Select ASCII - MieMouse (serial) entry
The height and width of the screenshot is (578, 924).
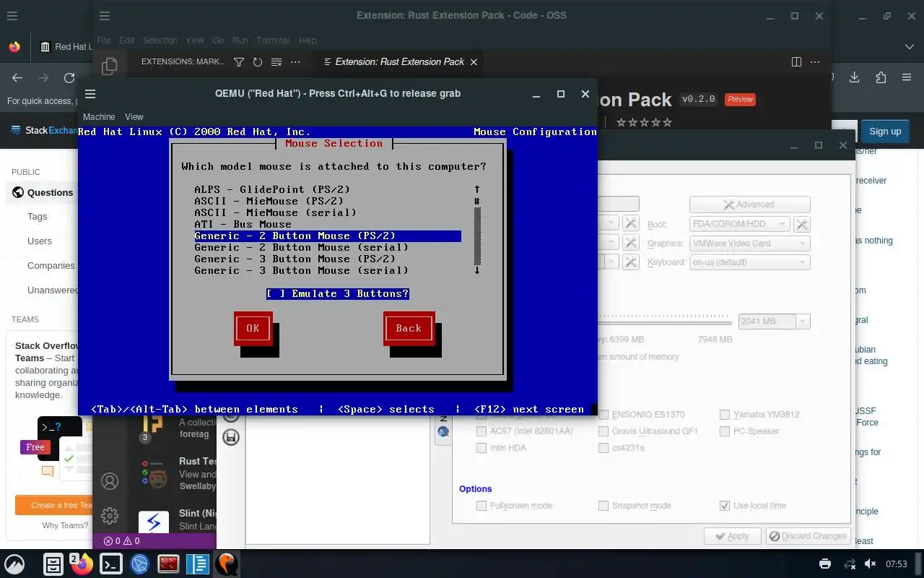pyautogui.click(x=275, y=212)
